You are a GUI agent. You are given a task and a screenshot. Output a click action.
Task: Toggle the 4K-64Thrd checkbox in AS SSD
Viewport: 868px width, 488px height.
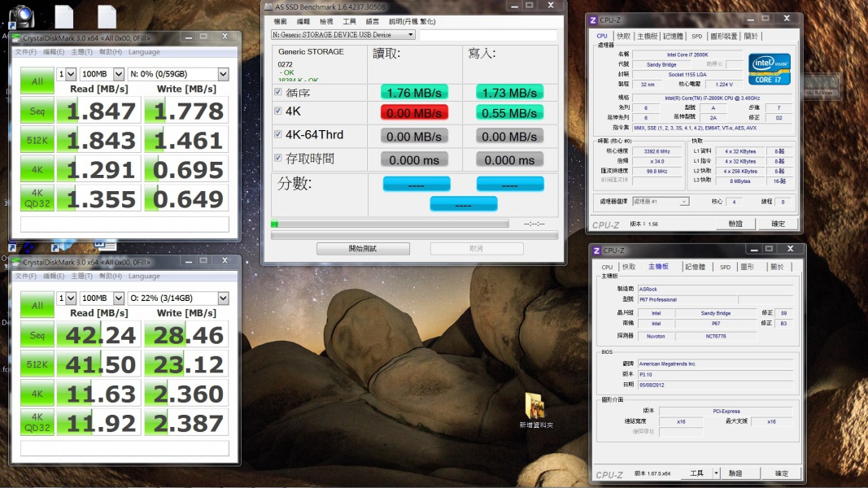point(278,134)
